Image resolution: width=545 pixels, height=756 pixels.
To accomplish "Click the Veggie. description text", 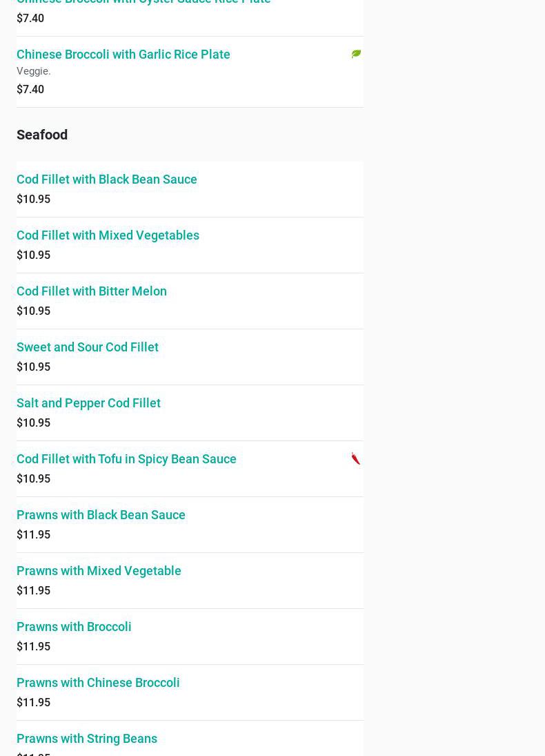I will (x=34, y=71).
